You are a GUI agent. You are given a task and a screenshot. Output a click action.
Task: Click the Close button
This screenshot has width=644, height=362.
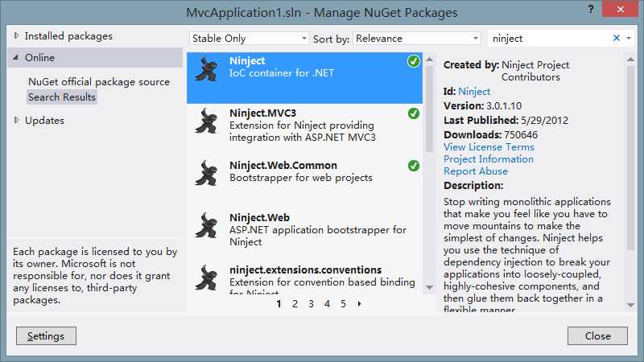(x=597, y=335)
